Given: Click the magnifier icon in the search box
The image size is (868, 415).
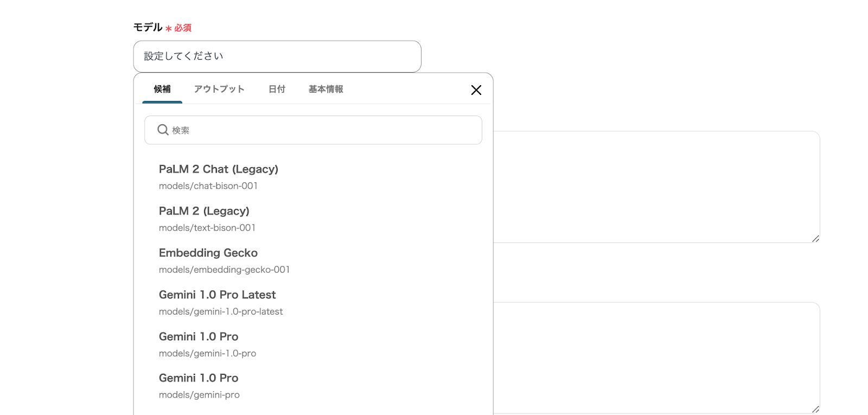Looking at the screenshot, I should click(x=163, y=130).
